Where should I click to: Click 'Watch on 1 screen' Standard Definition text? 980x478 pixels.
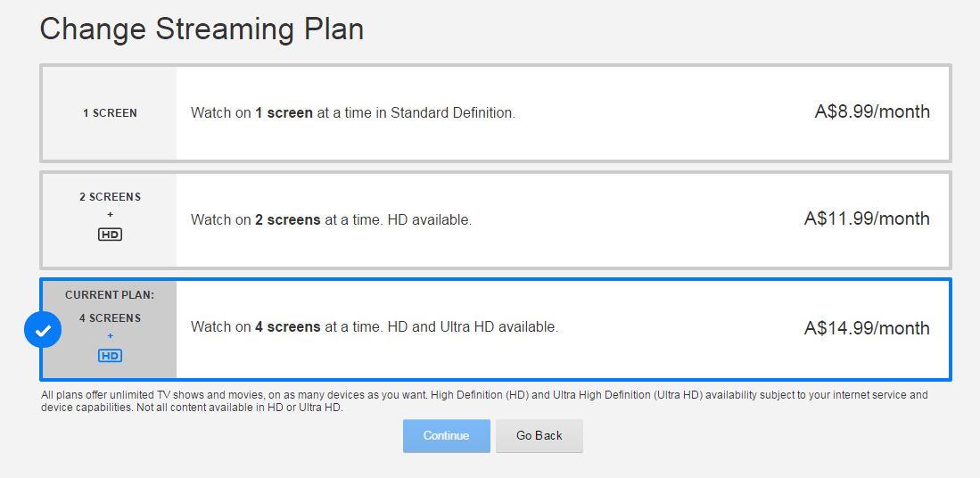(x=352, y=113)
